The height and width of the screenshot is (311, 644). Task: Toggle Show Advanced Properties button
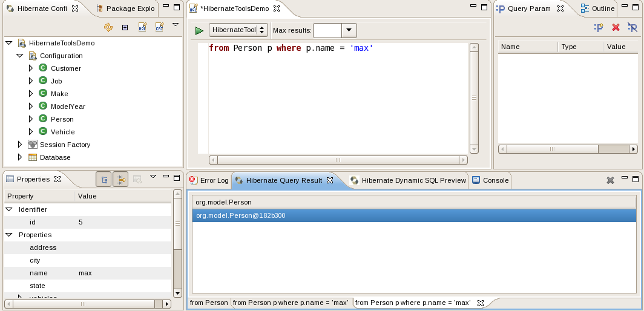tap(120, 179)
